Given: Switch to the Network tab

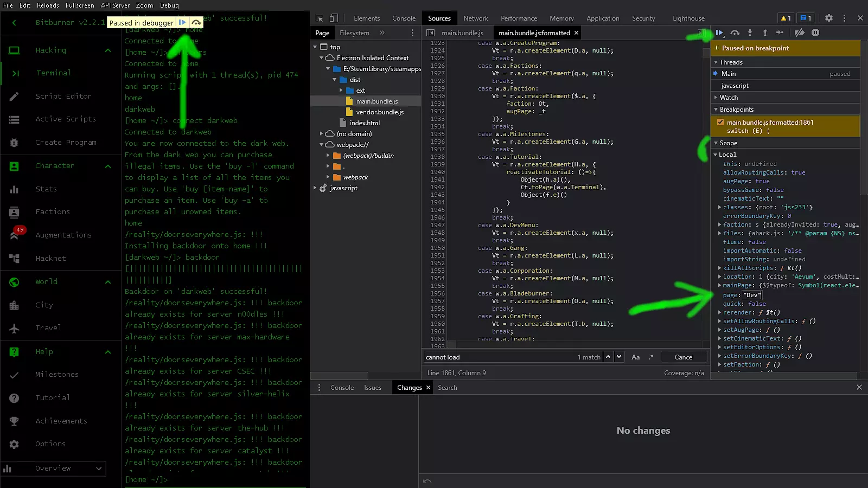Looking at the screenshot, I should click(x=475, y=18).
